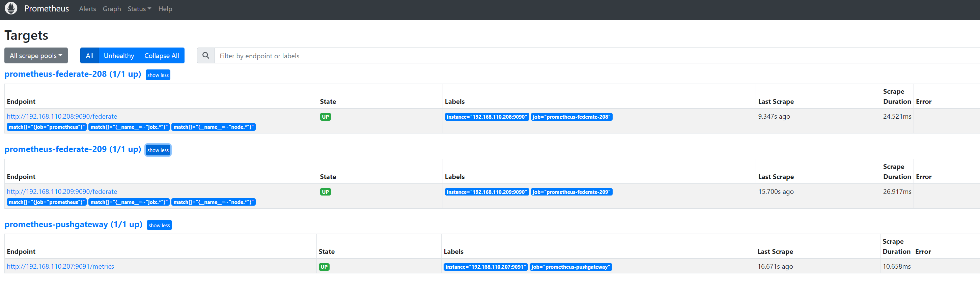
Task: Click match __name__ job:.* badge in federate-209 row
Action: (129, 202)
